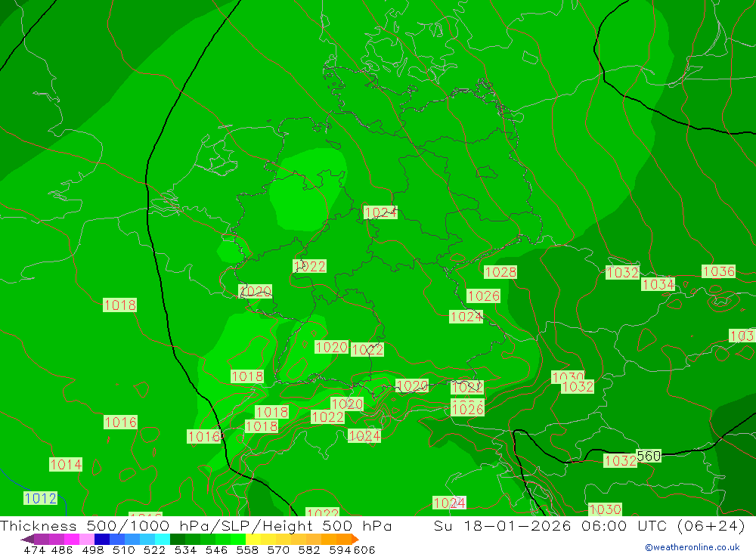This screenshot has height=554, width=756.
Task: Click the blue 1012 pressure label
Action: [x=41, y=498]
